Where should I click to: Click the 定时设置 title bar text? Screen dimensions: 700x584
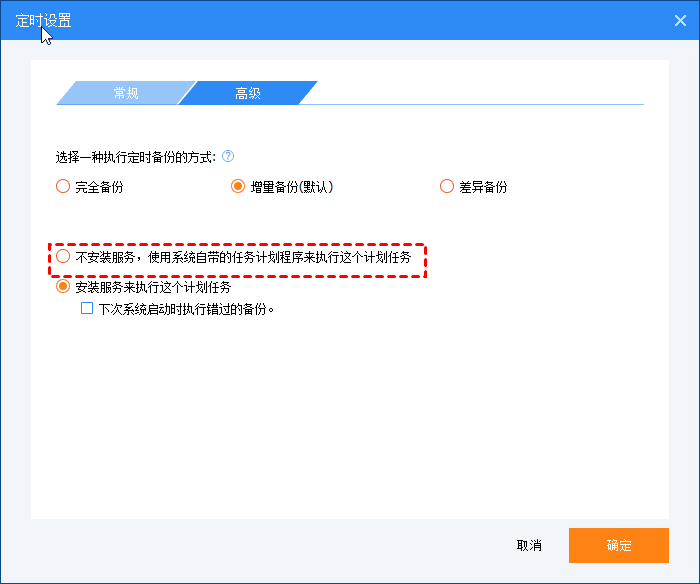44,20
